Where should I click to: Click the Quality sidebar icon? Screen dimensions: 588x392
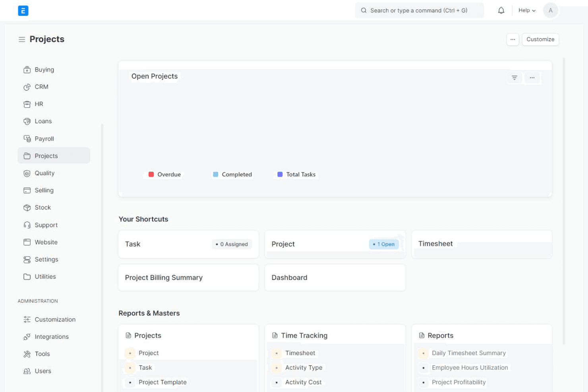coord(27,173)
